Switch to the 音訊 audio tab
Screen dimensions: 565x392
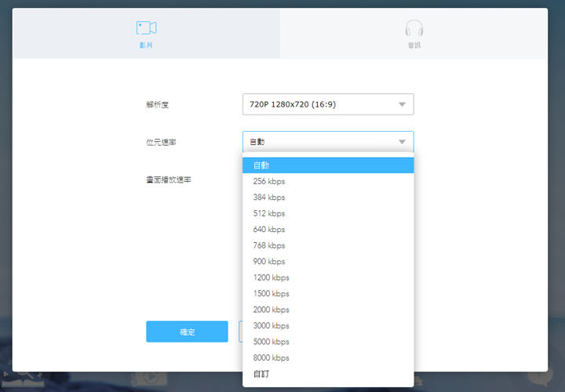[414, 34]
